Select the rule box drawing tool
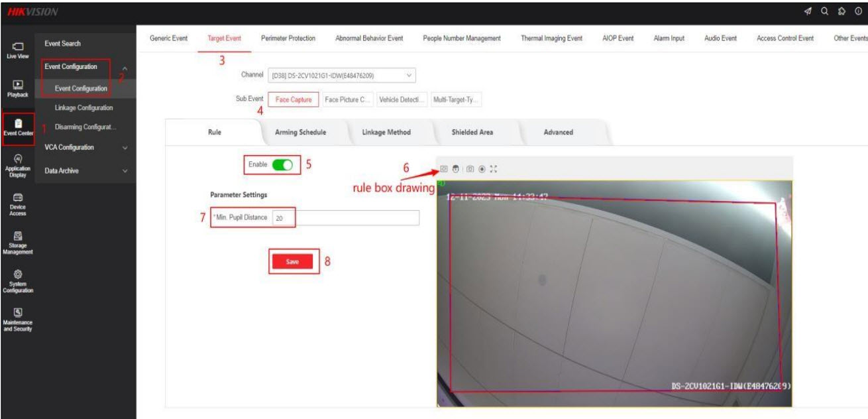This screenshot has width=868, height=419. click(x=445, y=169)
